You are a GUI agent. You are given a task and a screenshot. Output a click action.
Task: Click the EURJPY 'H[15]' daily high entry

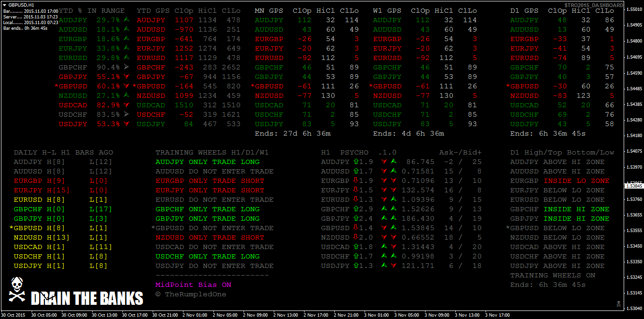(x=59, y=190)
